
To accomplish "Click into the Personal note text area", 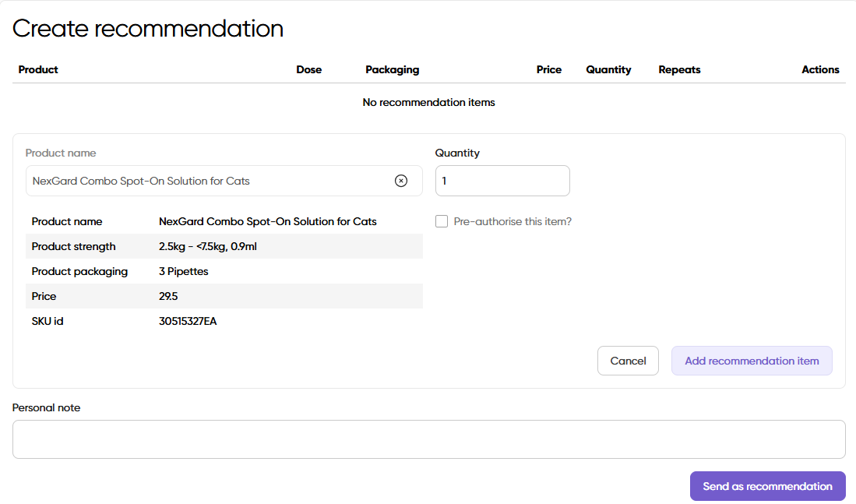I will [x=428, y=439].
